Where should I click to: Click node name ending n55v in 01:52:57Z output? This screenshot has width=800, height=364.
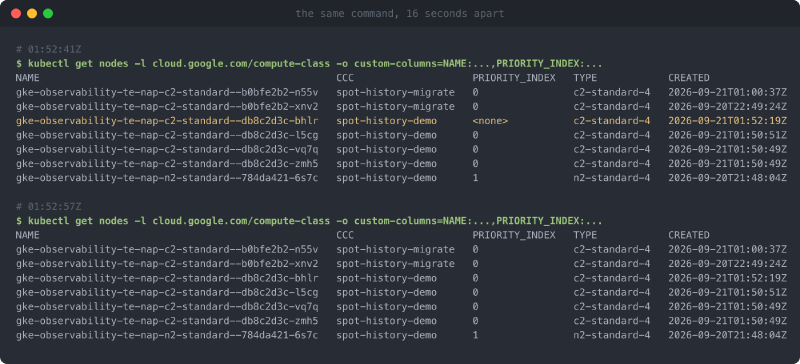pyautogui.click(x=167, y=250)
